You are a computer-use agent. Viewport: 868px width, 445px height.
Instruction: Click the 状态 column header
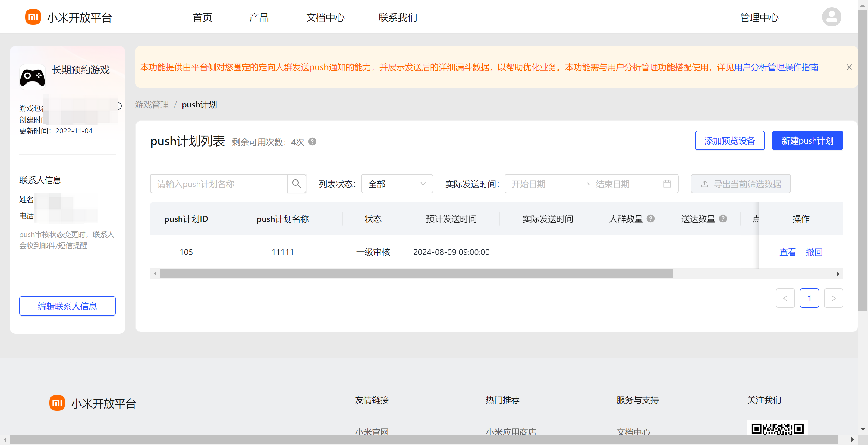pos(373,219)
